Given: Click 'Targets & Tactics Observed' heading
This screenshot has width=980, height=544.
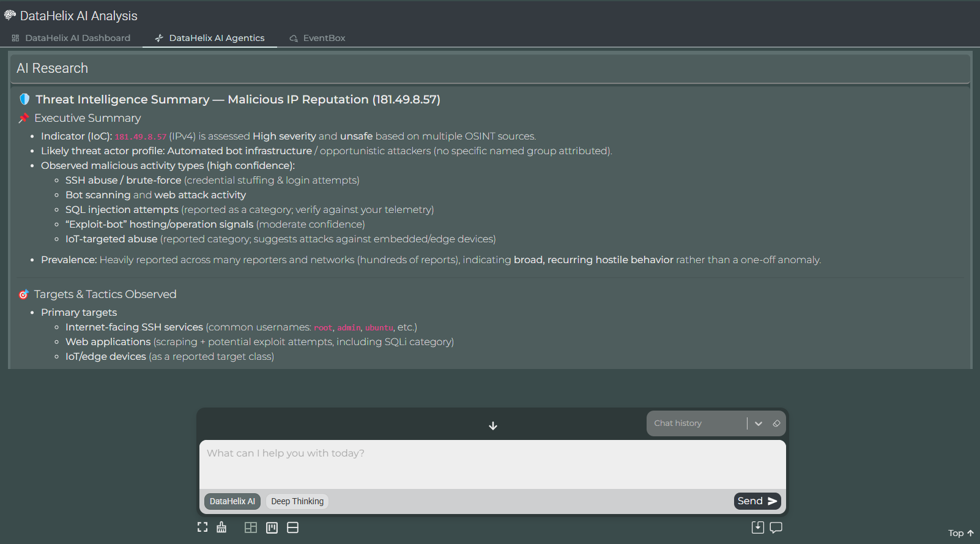Looking at the screenshot, I should pyautogui.click(x=105, y=294).
